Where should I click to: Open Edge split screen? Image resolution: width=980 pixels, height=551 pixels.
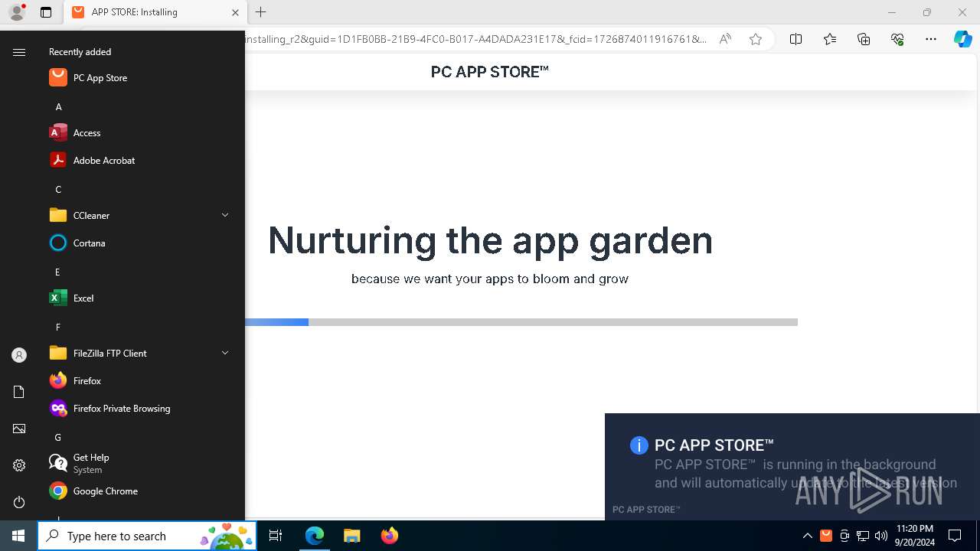[796, 39]
